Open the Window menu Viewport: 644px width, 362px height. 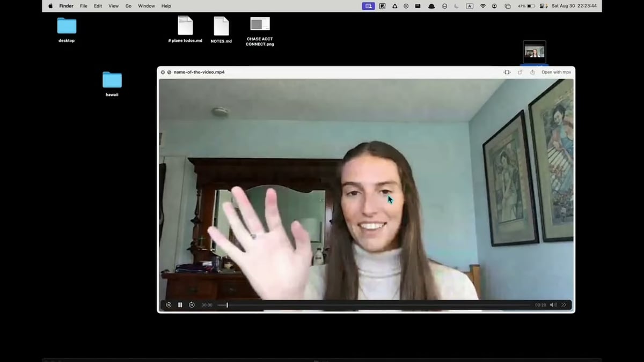click(x=147, y=6)
